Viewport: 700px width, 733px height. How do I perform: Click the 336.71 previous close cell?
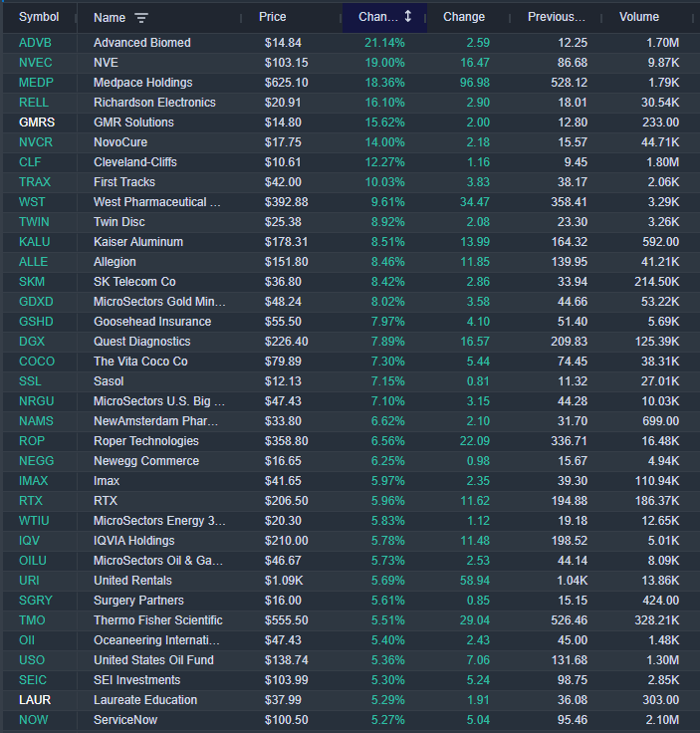click(x=570, y=441)
